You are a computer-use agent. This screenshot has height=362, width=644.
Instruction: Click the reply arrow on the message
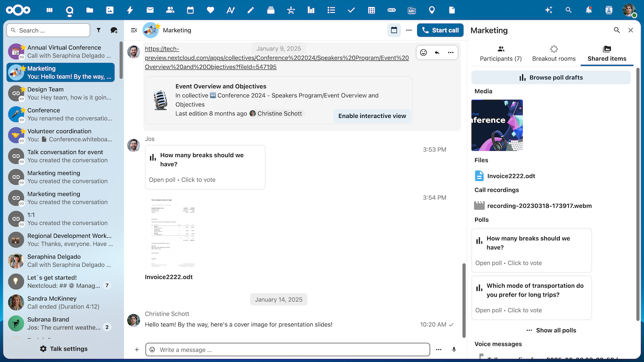click(437, 52)
